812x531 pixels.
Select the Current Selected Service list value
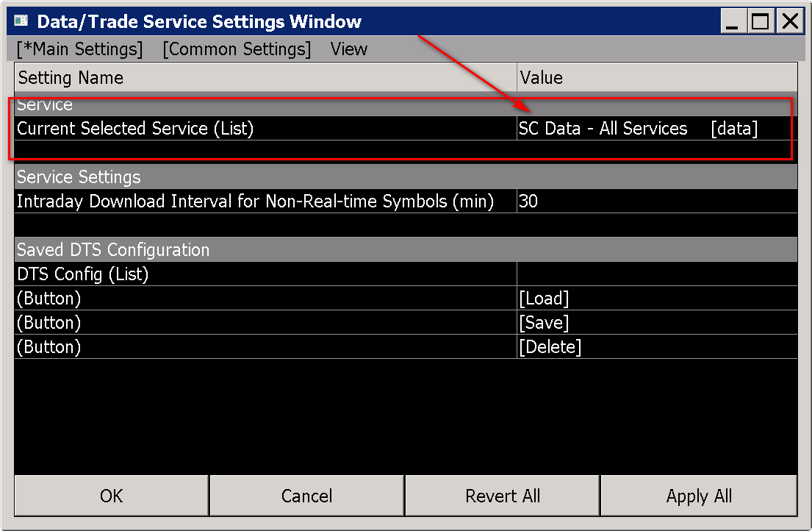[x=657, y=129]
